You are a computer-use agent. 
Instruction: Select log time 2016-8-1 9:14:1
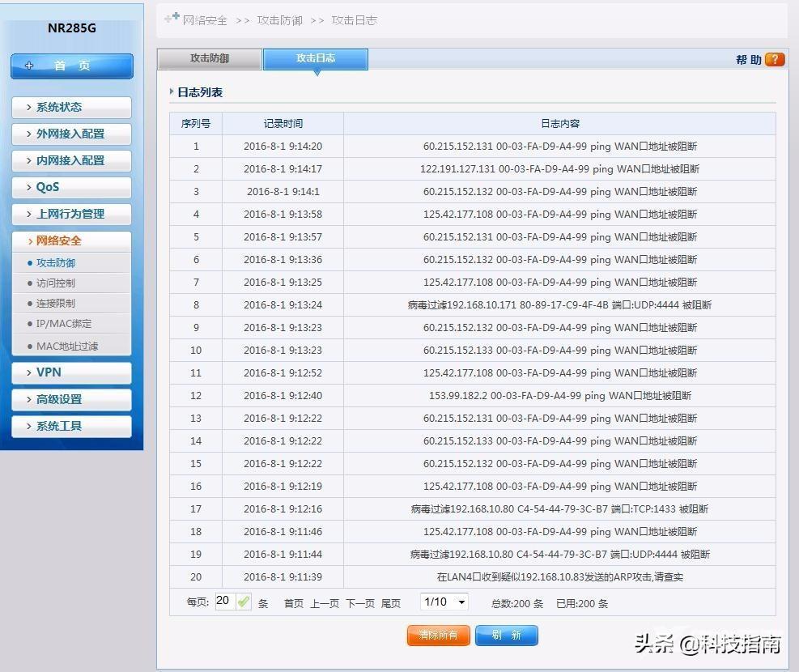[x=283, y=192]
